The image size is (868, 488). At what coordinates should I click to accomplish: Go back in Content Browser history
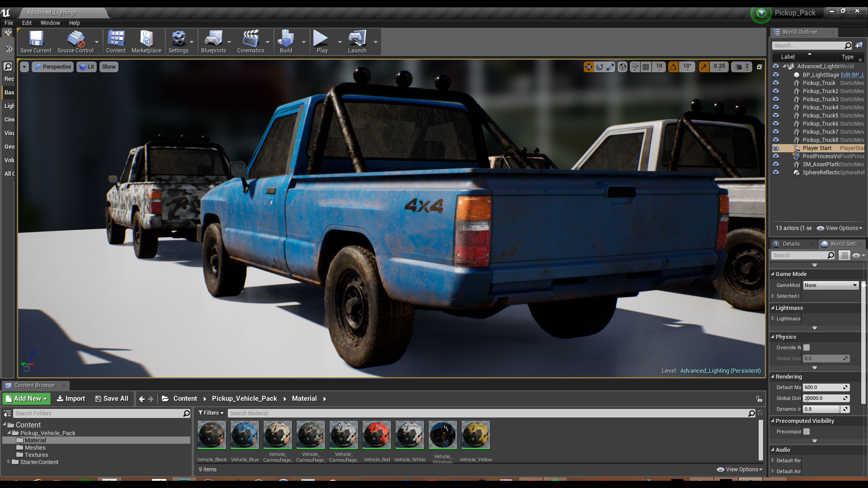tap(142, 399)
